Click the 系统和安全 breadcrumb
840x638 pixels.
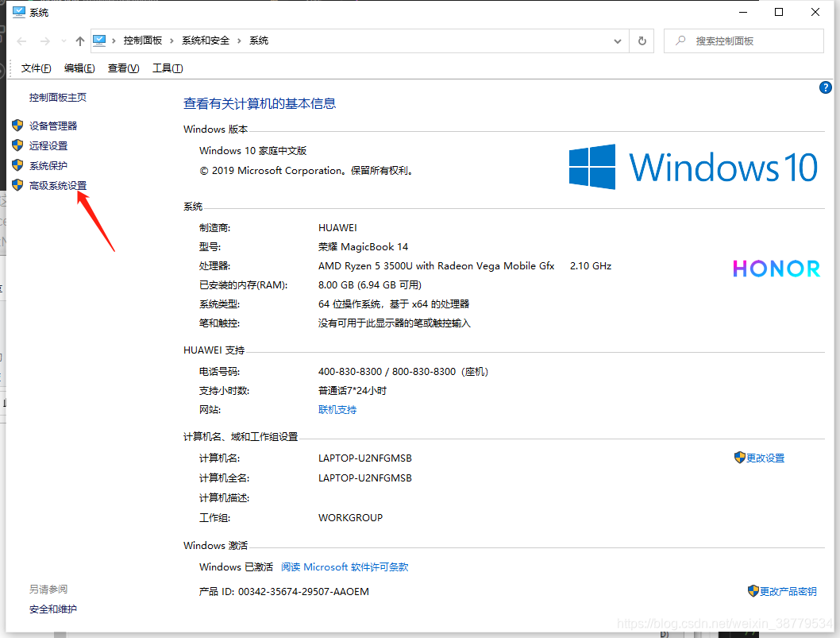point(206,41)
